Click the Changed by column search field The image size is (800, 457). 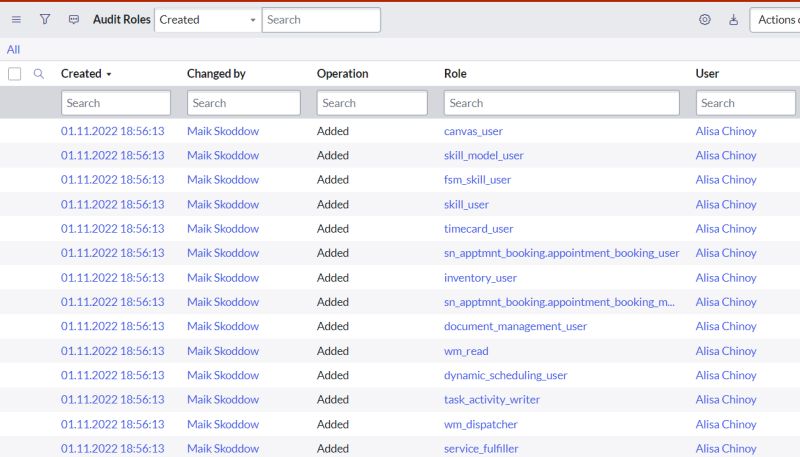244,103
